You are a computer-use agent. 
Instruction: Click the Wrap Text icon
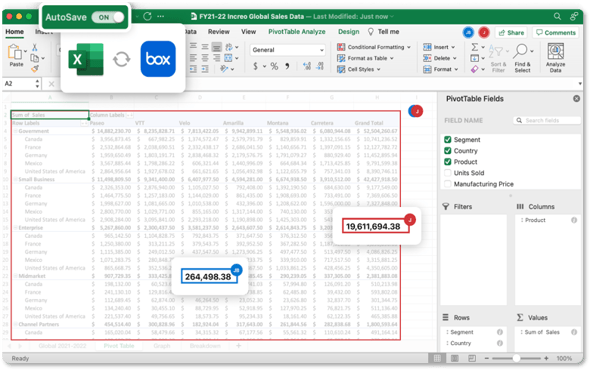(x=229, y=47)
